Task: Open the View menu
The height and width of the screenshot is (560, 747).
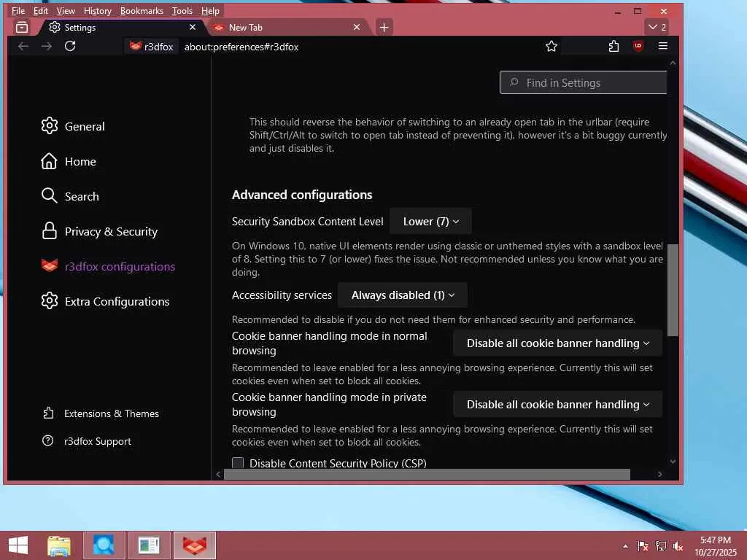Action: (66, 10)
